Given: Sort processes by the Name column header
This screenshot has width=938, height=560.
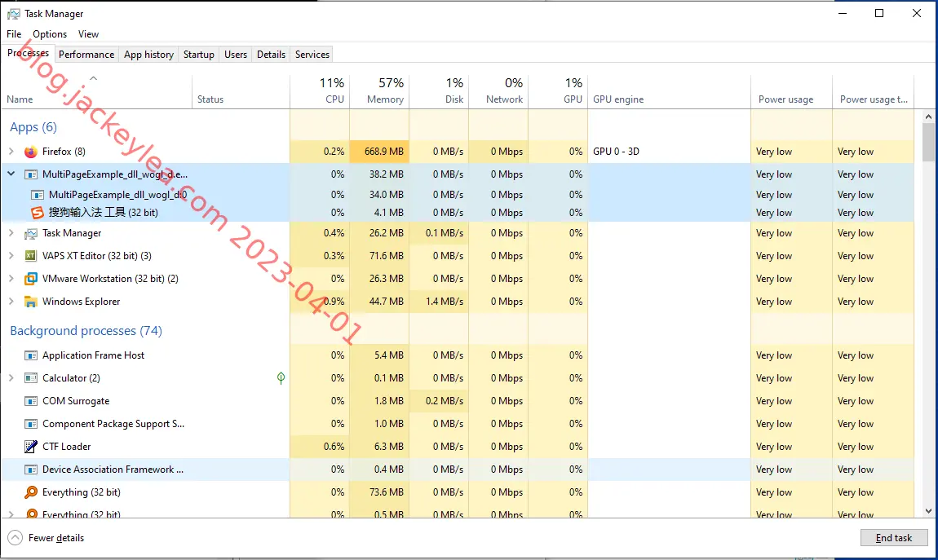Looking at the screenshot, I should click(x=96, y=92).
